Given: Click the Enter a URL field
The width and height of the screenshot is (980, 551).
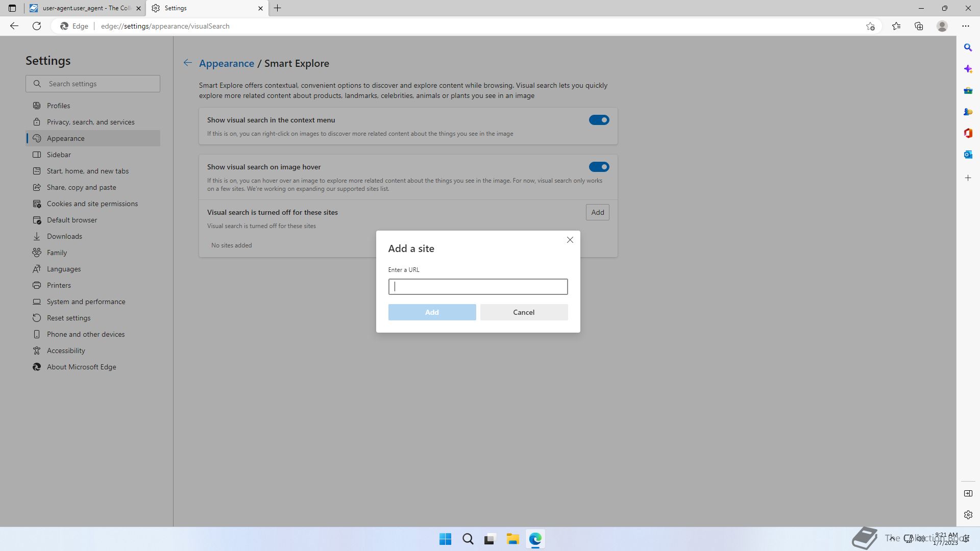Looking at the screenshot, I should click(x=478, y=287).
